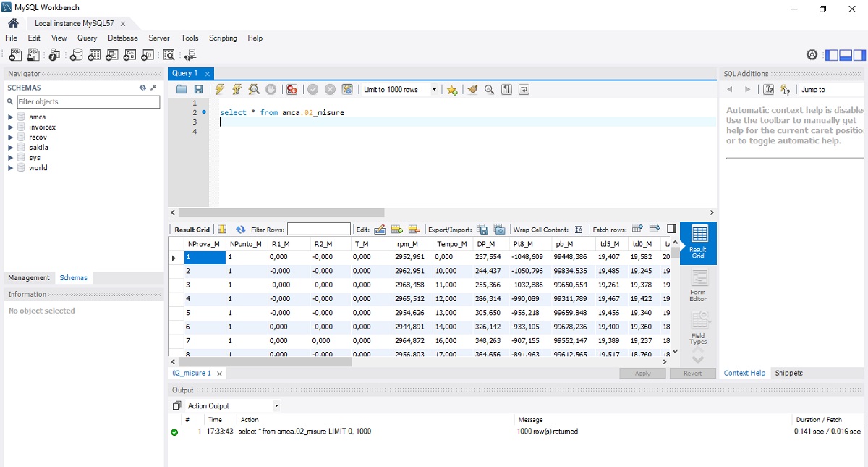The width and height of the screenshot is (868, 467).
Task: Open the Limit to 1000 rows dropdown
Action: pyautogui.click(x=434, y=90)
